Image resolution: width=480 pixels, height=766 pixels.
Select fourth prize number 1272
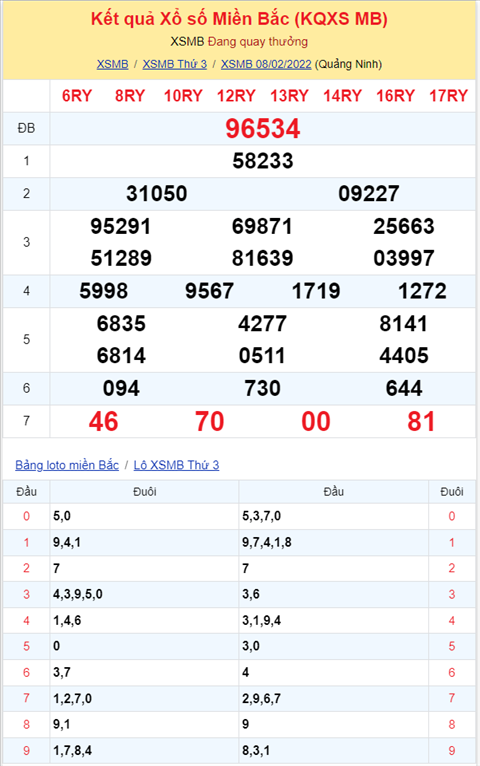(422, 291)
